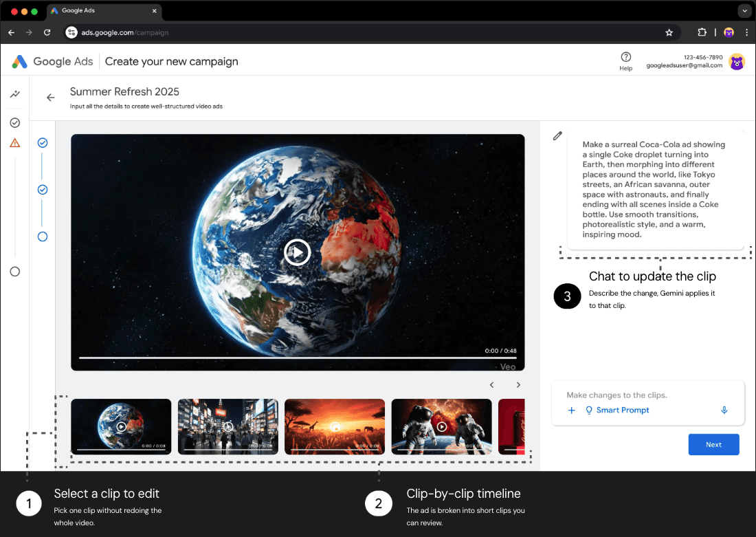Open the Chrome three-dot menu
This screenshot has height=537, width=756.
click(x=746, y=32)
